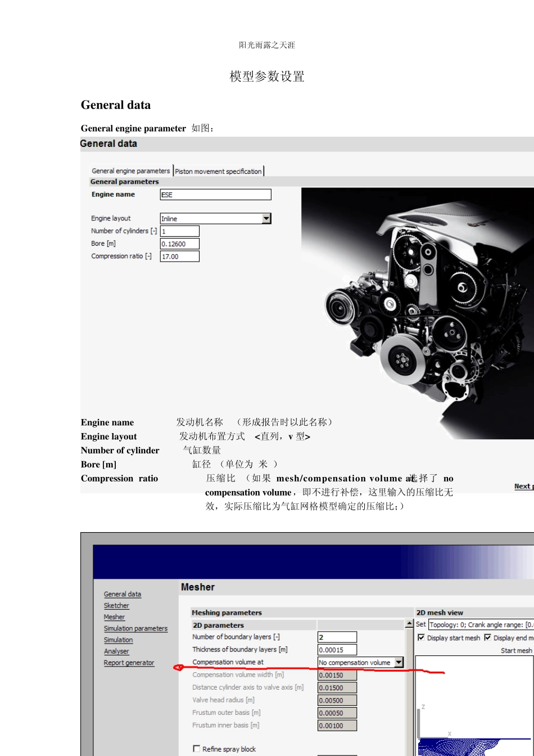Toggle the Display start mesh checkbox
Image resolution: width=534 pixels, height=756 pixels.
(x=421, y=638)
